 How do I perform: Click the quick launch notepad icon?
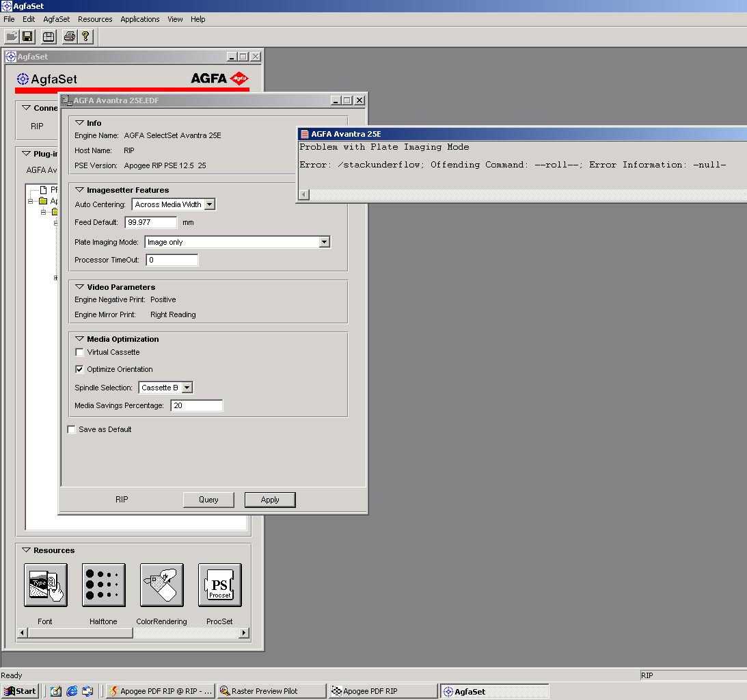56,691
